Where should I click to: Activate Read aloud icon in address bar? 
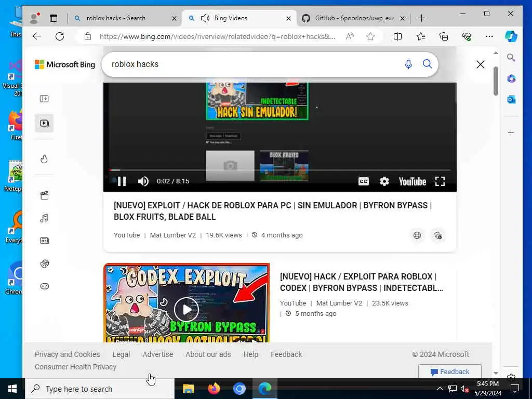click(350, 36)
